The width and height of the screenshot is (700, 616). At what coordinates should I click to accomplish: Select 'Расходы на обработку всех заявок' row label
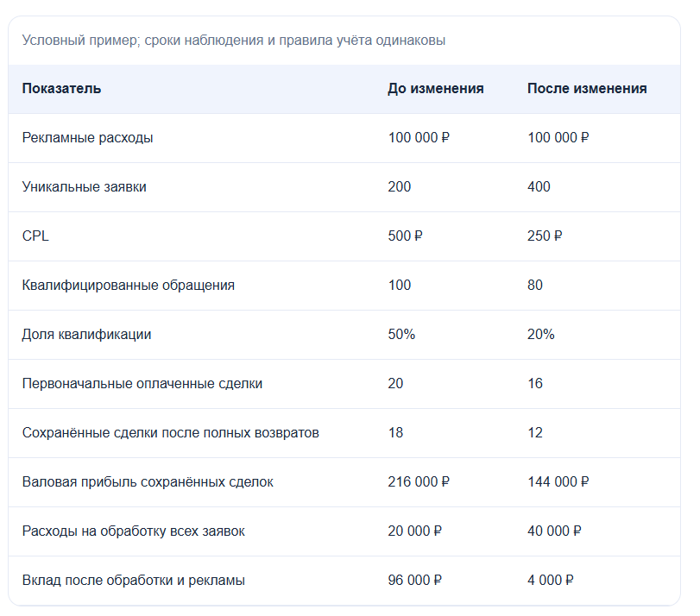[x=134, y=531]
